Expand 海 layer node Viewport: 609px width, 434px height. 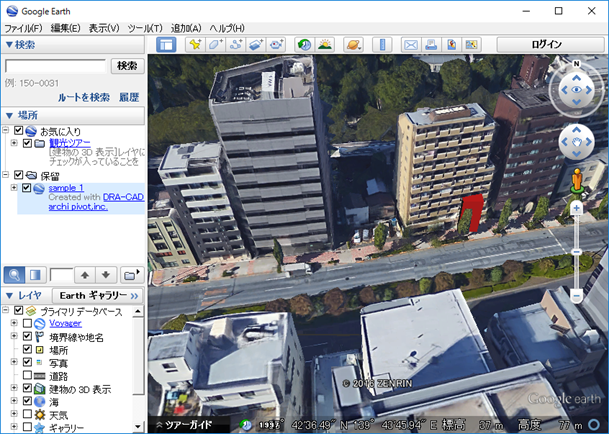pyautogui.click(x=14, y=401)
